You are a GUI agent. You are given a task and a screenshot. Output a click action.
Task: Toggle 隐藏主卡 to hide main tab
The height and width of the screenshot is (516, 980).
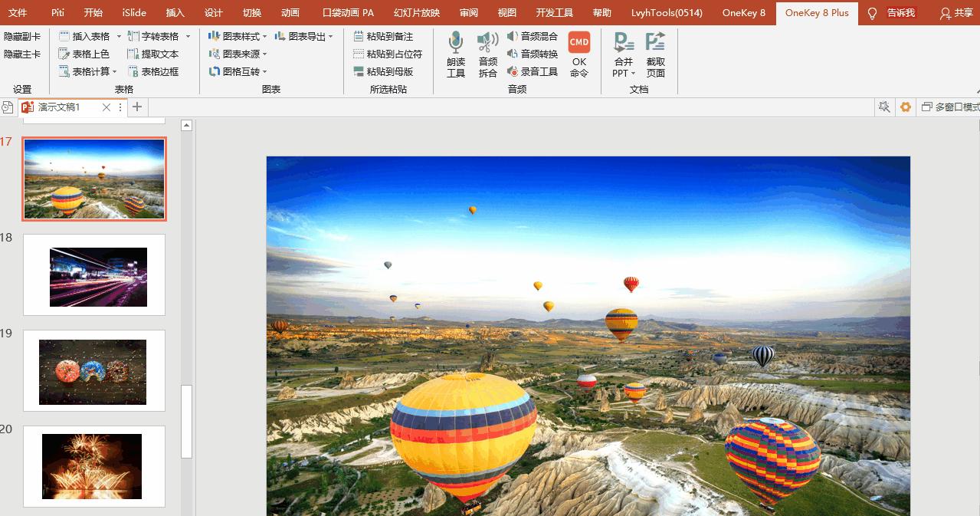click(x=22, y=54)
